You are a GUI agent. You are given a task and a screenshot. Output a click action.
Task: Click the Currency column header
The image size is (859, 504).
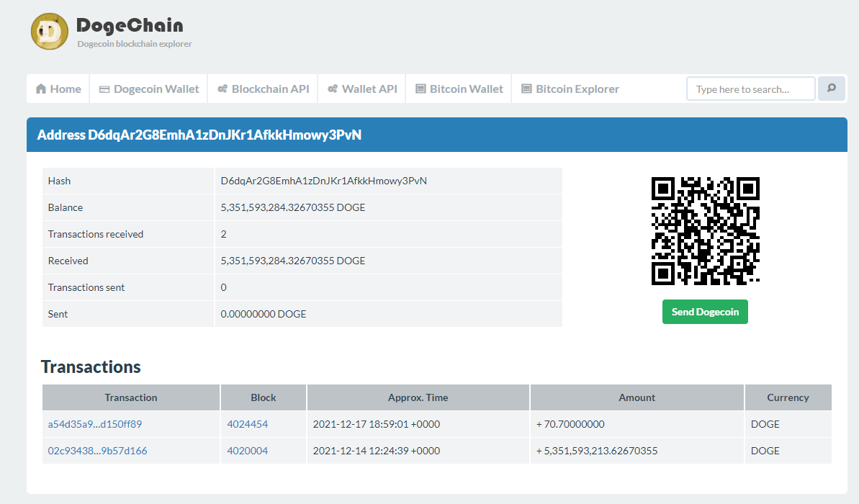pos(788,397)
